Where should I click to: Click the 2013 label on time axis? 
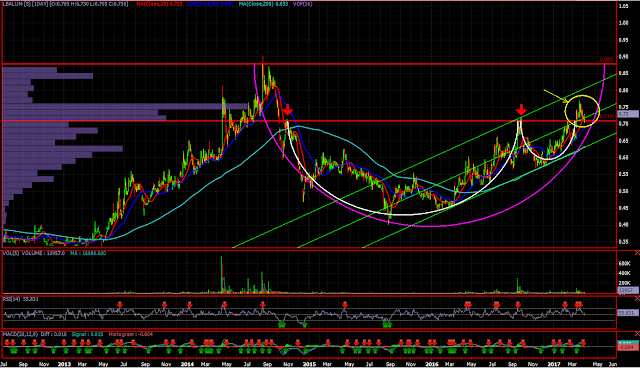coord(64,364)
